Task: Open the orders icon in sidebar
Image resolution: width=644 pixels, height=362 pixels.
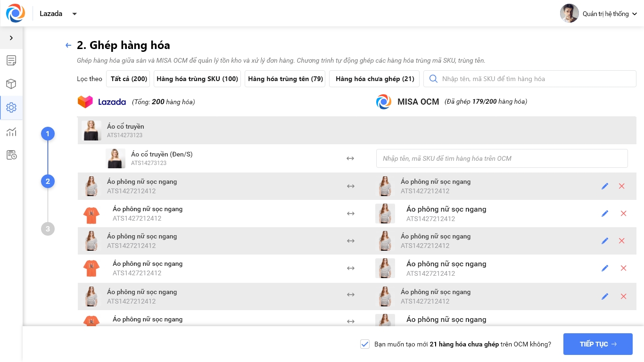Action: pyautogui.click(x=11, y=60)
